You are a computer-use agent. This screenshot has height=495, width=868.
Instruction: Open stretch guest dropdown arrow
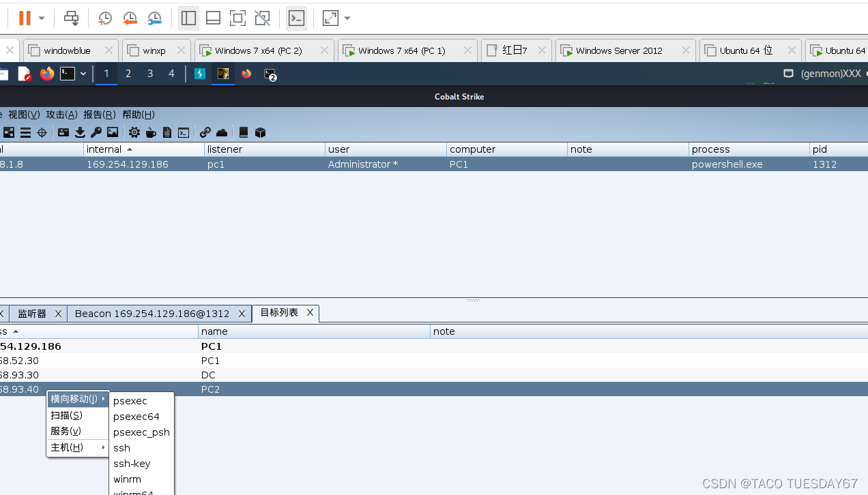pyautogui.click(x=347, y=18)
